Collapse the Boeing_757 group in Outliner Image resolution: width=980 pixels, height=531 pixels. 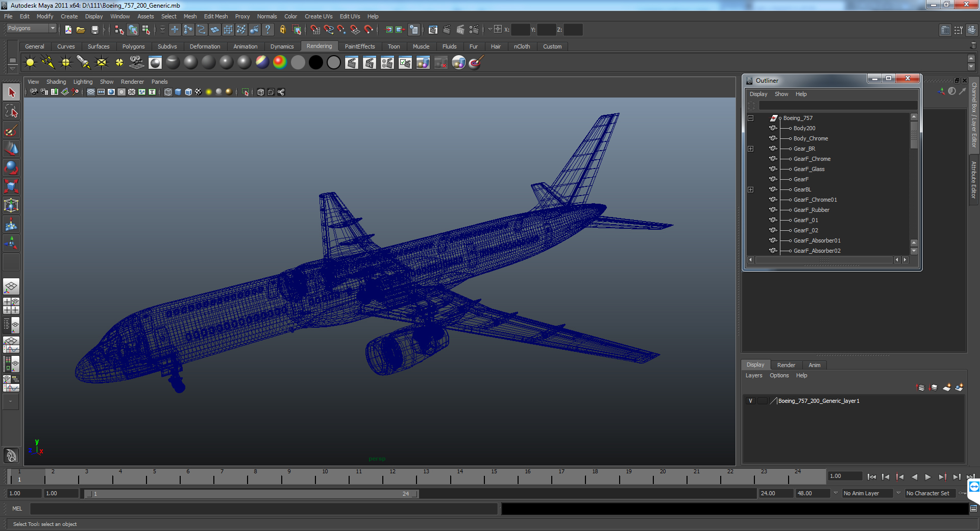click(750, 118)
